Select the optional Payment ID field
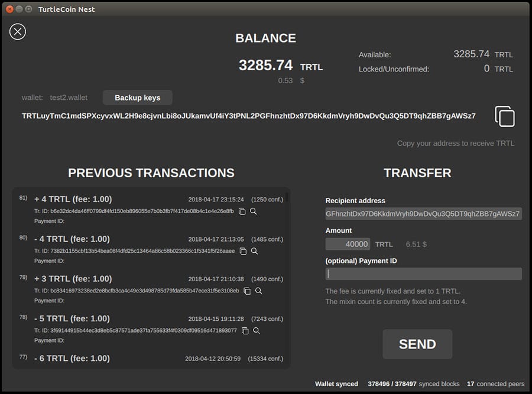This screenshot has width=532, height=394. point(423,273)
